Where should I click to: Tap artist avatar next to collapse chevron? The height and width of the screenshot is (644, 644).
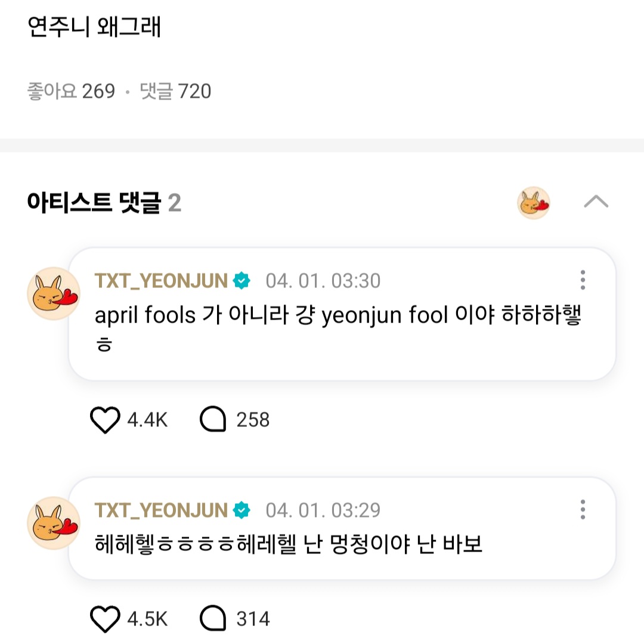coord(533,203)
